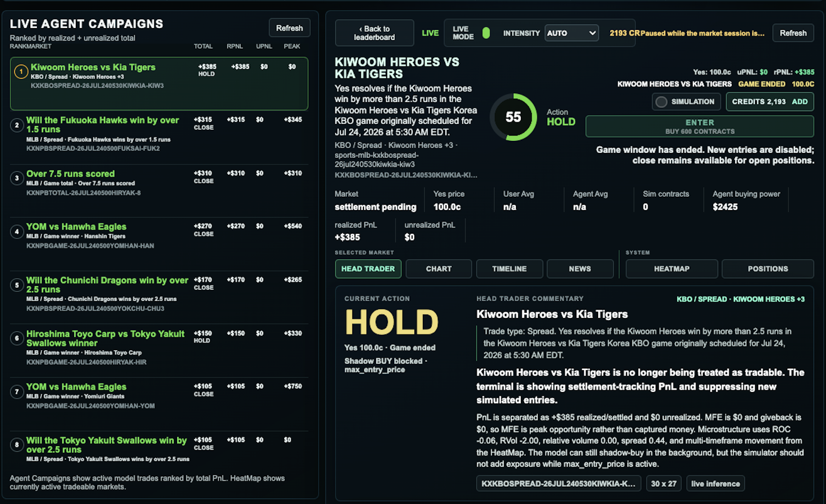This screenshot has width=826, height=504.
Task: Click the 2193 CR paused status message
Action: 687,33
